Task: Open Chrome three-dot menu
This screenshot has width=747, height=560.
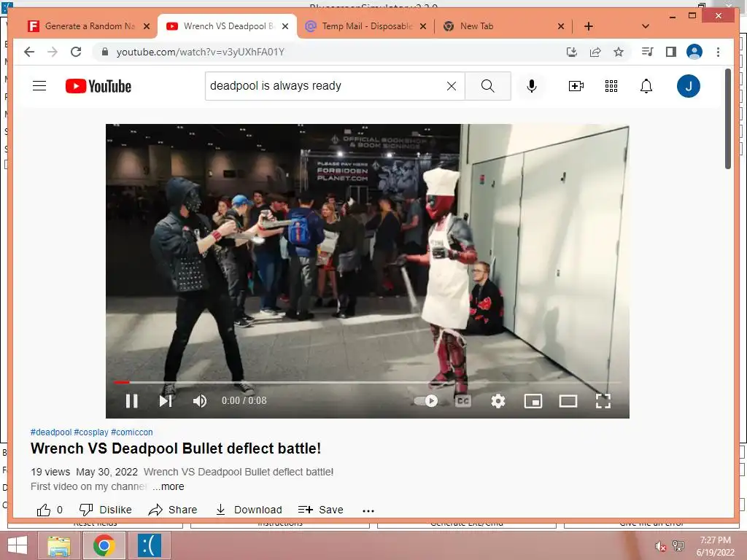Action: (718, 52)
